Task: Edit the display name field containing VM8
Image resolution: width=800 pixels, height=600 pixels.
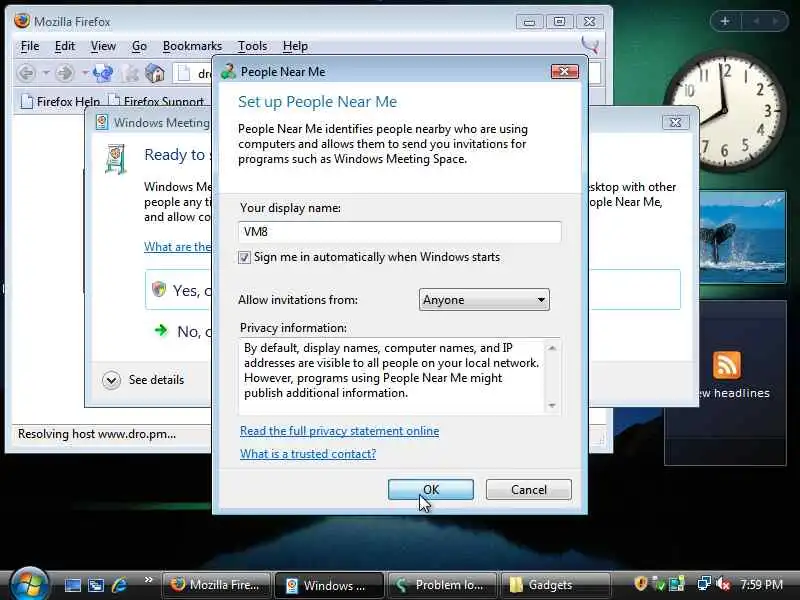Action: (x=399, y=232)
